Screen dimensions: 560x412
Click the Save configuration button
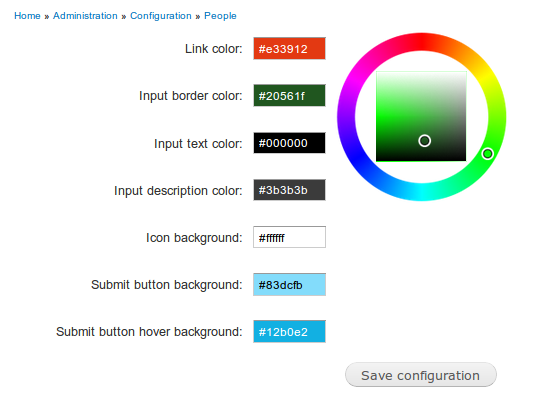(x=421, y=375)
